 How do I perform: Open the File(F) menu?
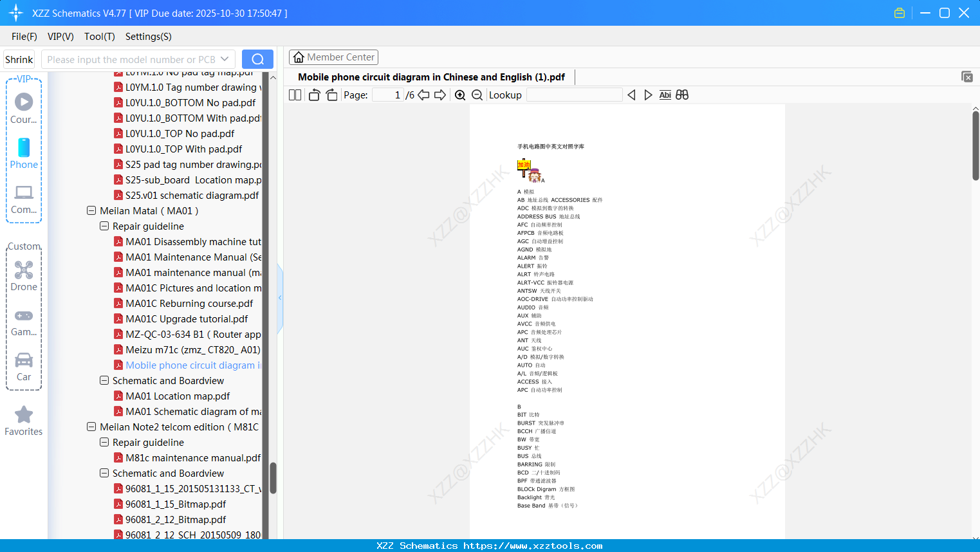(24, 37)
